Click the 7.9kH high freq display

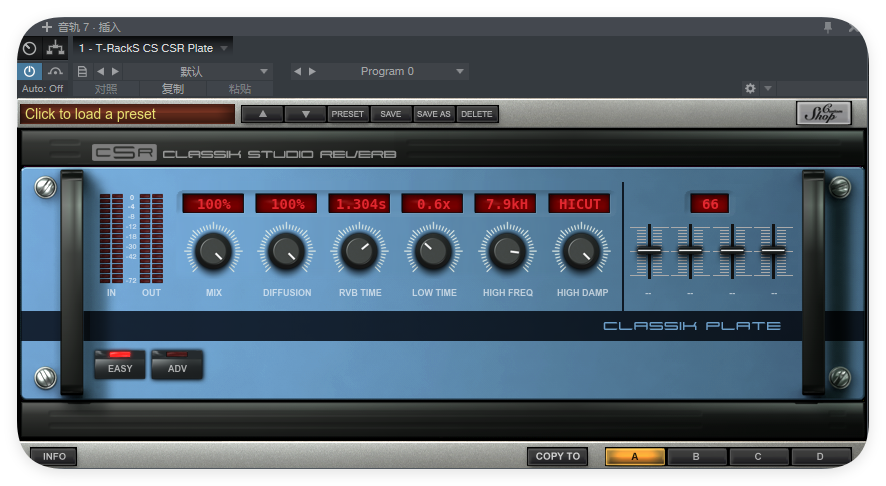coord(506,204)
